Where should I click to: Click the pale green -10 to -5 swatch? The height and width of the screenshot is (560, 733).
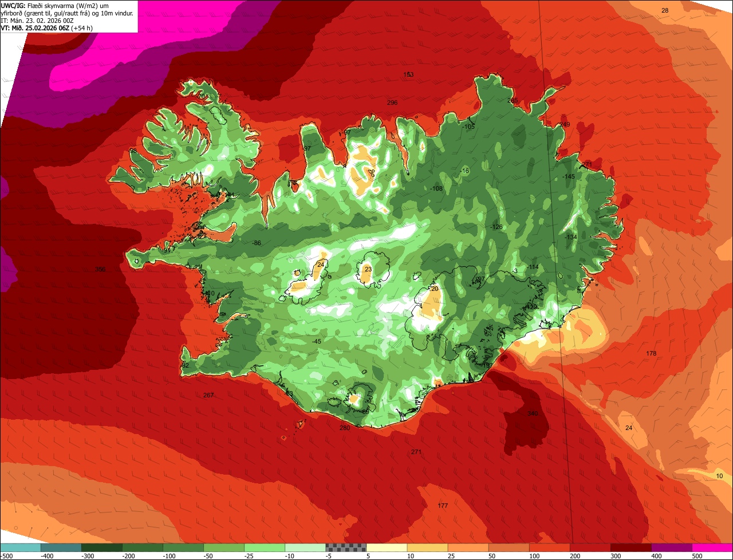[305, 547]
